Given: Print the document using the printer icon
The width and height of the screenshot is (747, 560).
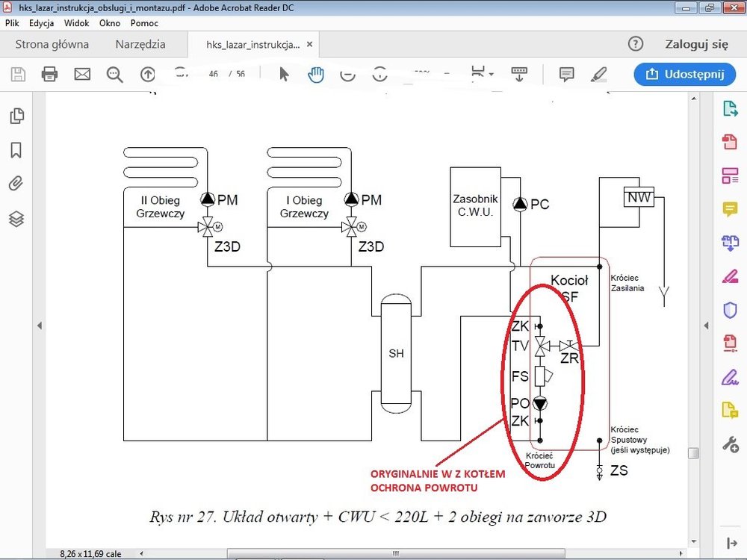Looking at the screenshot, I should click(49, 74).
